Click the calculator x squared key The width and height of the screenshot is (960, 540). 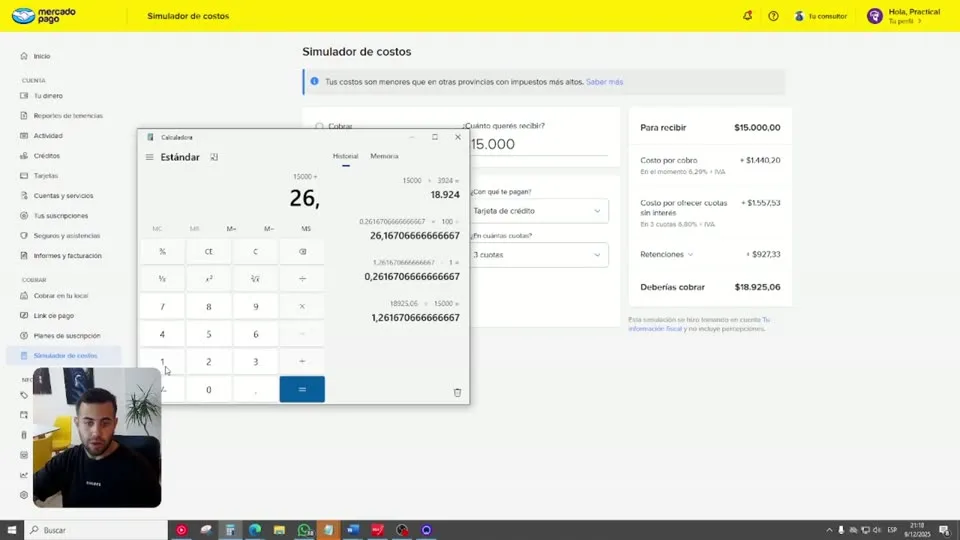[209, 279]
